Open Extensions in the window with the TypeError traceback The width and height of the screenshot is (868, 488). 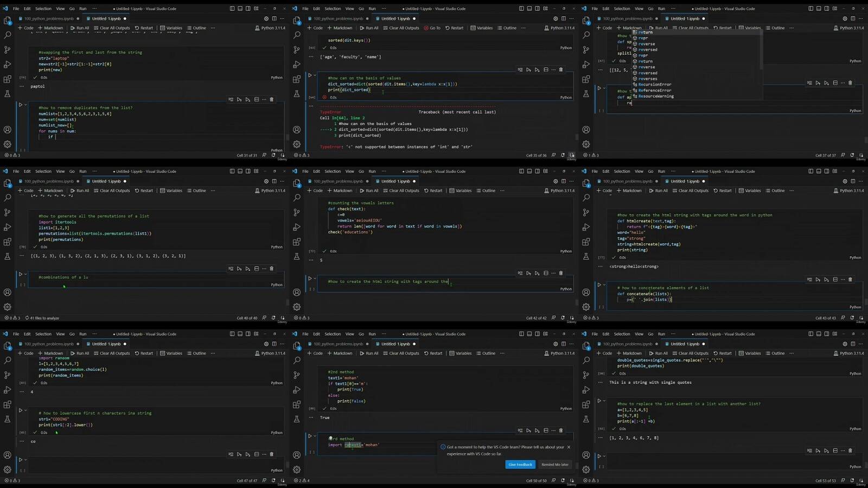coord(297,79)
